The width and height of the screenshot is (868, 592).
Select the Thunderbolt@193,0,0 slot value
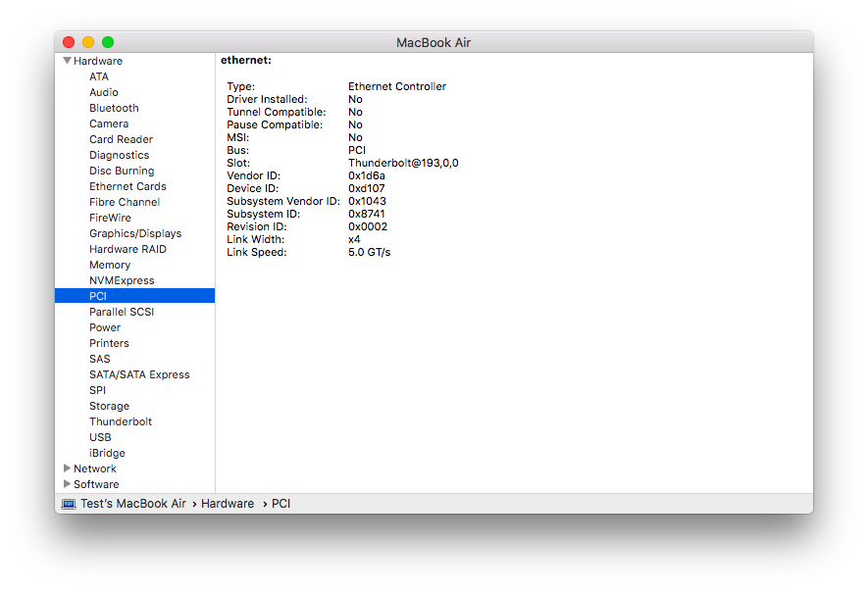(x=403, y=163)
